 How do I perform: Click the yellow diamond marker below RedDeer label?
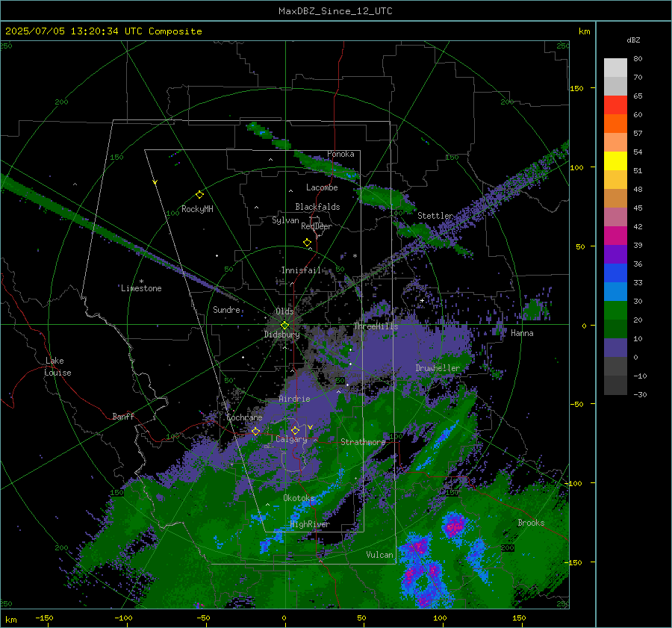click(x=308, y=243)
